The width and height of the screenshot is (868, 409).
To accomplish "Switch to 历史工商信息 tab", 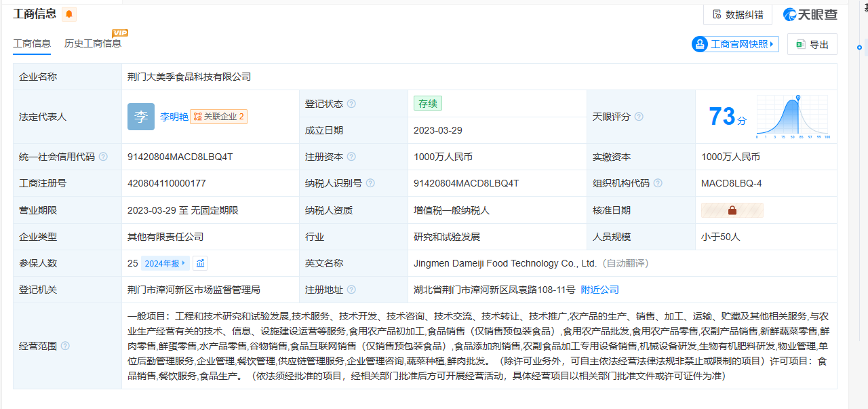I will coord(93,43).
